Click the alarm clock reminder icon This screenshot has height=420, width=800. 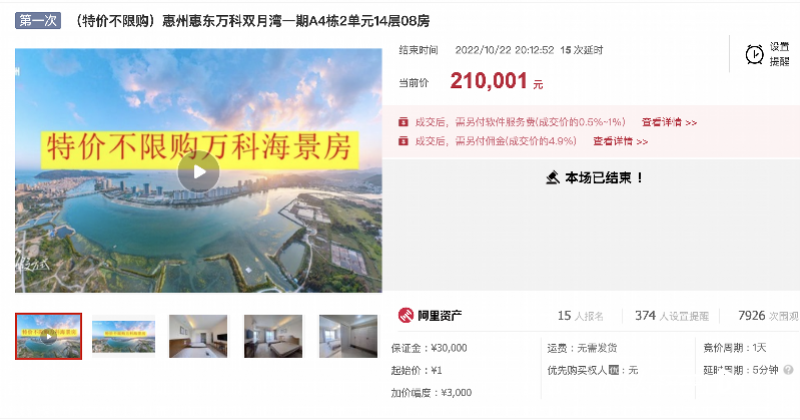pos(754,54)
